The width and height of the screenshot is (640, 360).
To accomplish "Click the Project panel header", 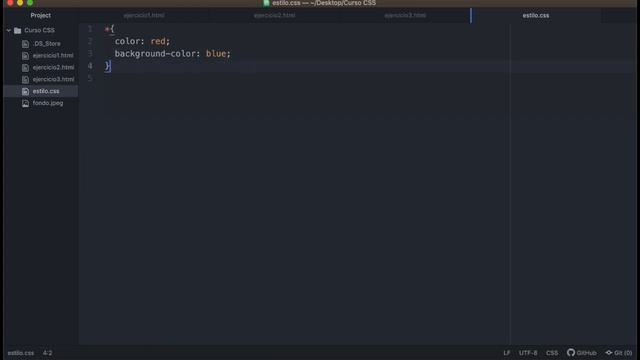I will click(x=40, y=16).
